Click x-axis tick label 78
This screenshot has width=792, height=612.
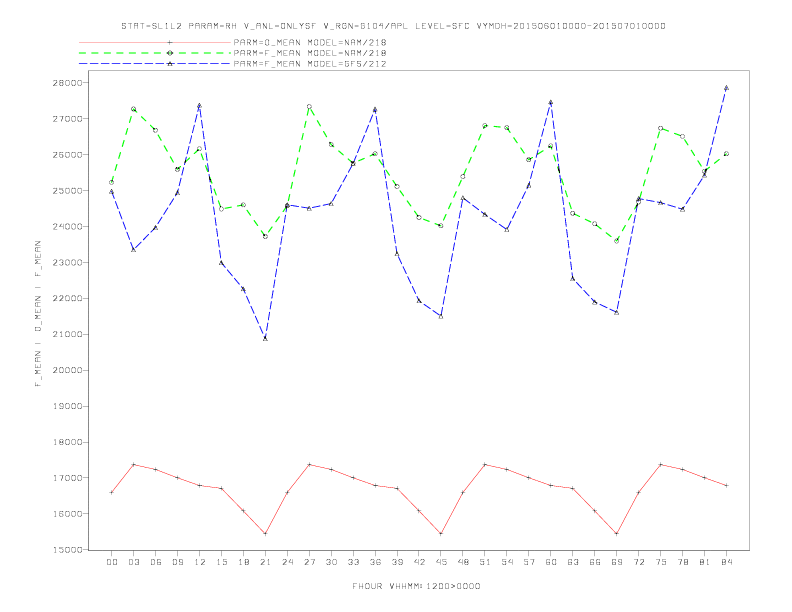point(682,562)
